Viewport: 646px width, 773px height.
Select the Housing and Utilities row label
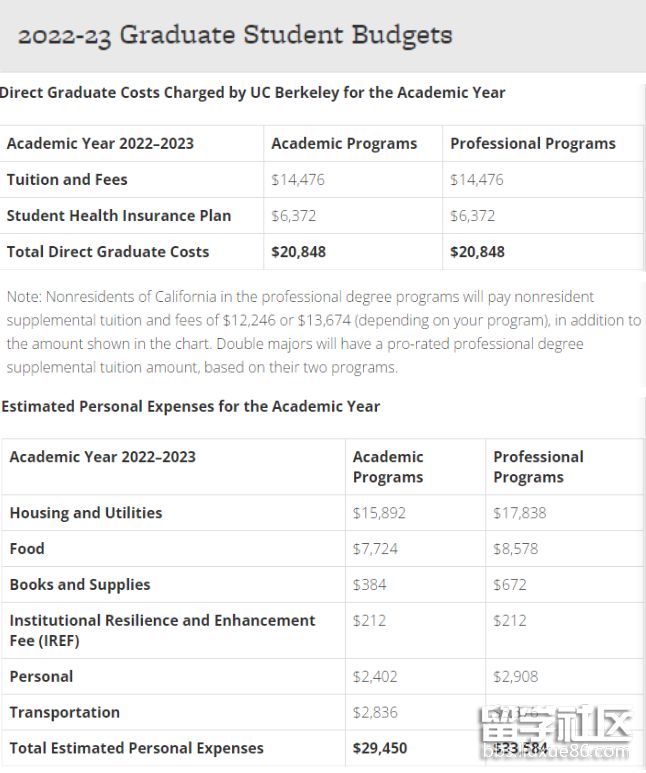pyautogui.click(x=85, y=513)
